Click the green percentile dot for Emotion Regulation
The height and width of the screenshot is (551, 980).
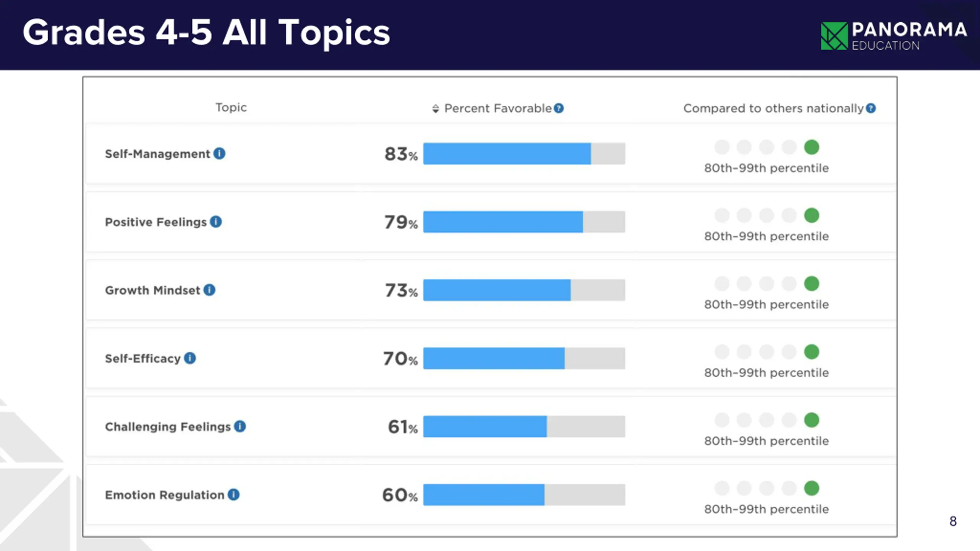(x=812, y=488)
